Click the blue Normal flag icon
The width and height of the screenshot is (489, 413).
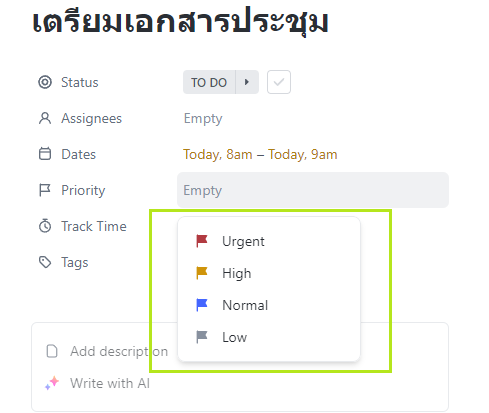coord(202,305)
